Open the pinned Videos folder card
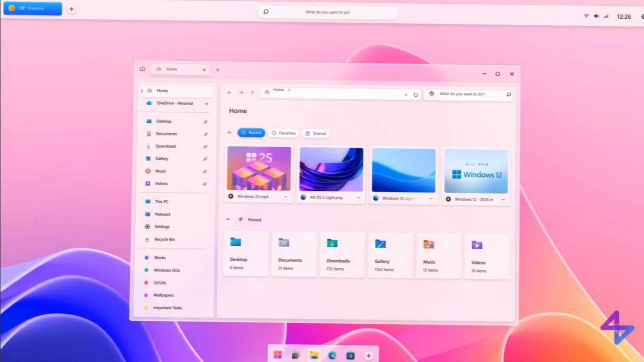The height and width of the screenshot is (362, 644). click(x=487, y=257)
